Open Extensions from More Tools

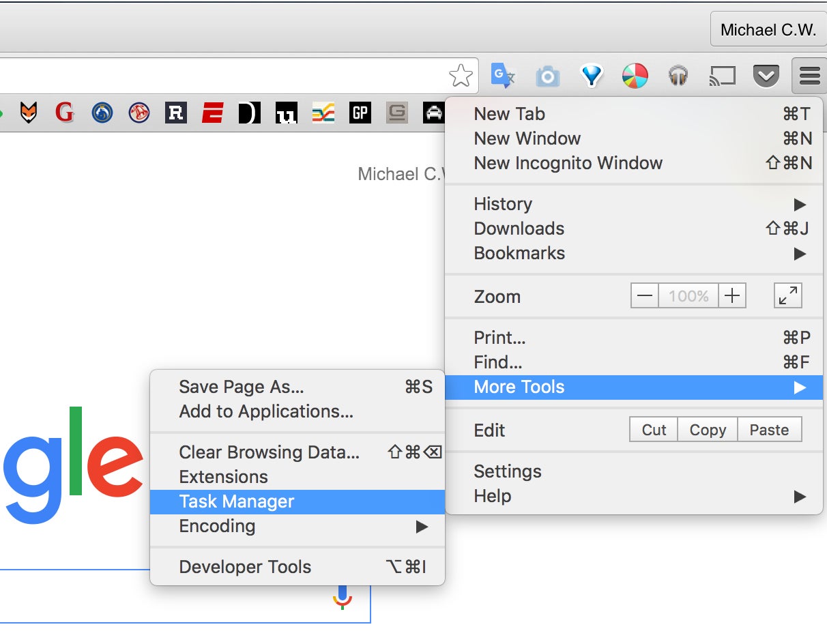(x=298, y=477)
